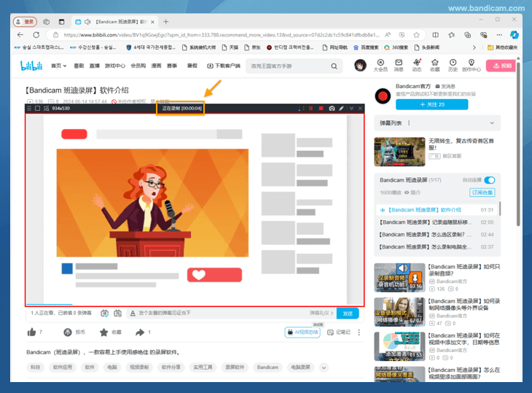Take a screenshot with the camera icon
This screenshot has width=532, height=393.
332,109
